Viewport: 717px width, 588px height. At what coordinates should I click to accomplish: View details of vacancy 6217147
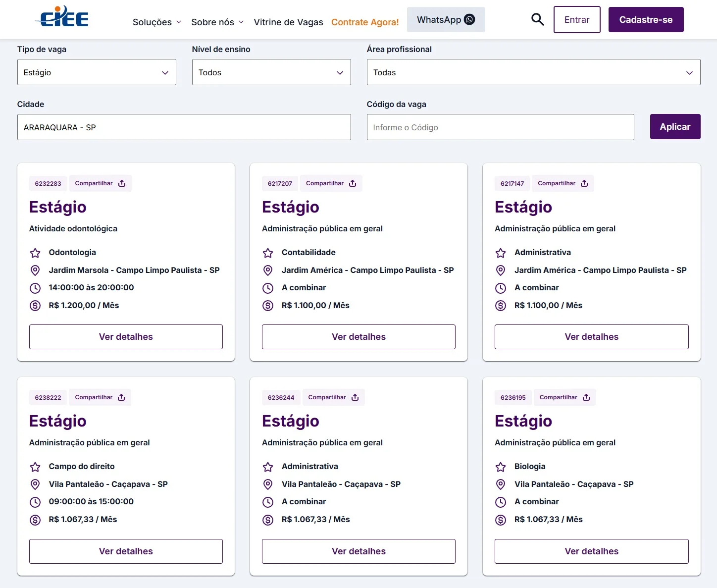[592, 337]
